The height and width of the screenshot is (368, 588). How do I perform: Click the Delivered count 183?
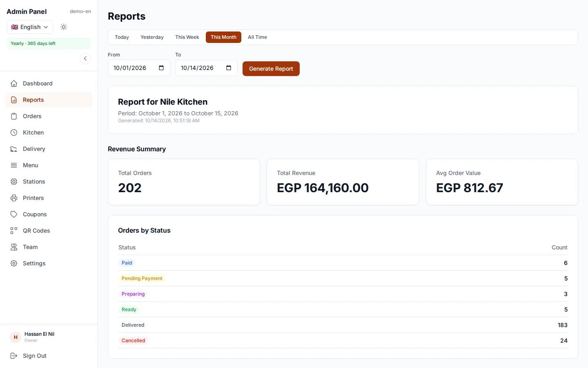[562, 325]
